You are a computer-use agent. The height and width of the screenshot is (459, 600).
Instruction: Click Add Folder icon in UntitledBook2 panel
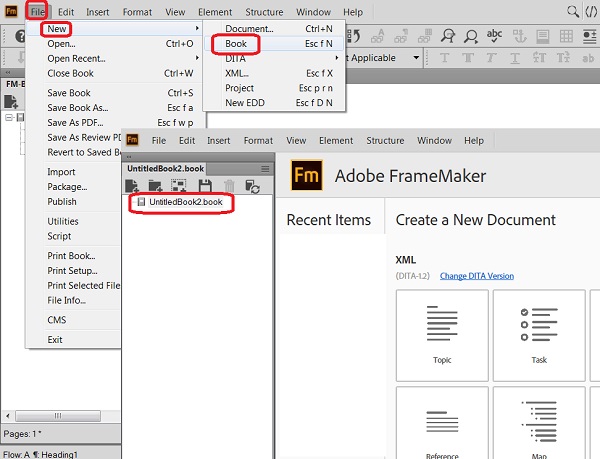point(155,186)
